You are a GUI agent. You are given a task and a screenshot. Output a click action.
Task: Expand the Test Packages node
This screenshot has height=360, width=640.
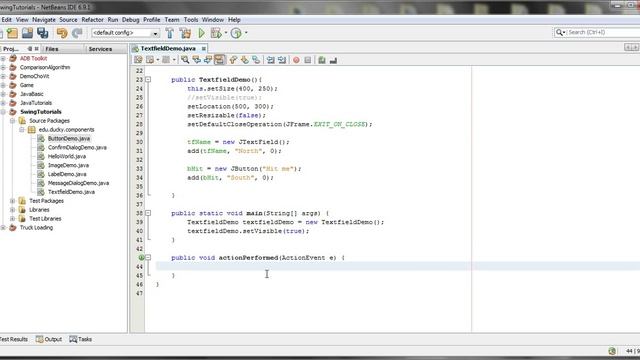(x=13, y=201)
